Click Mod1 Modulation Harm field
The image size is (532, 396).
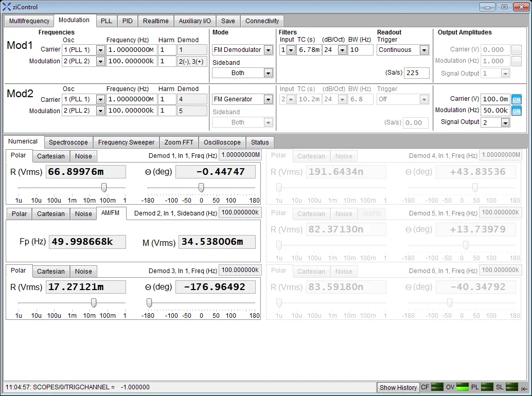(167, 61)
